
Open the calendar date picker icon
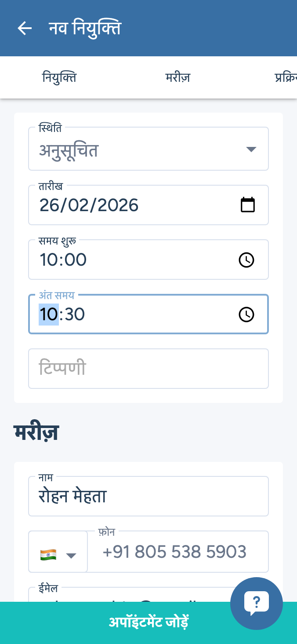(248, 205)
